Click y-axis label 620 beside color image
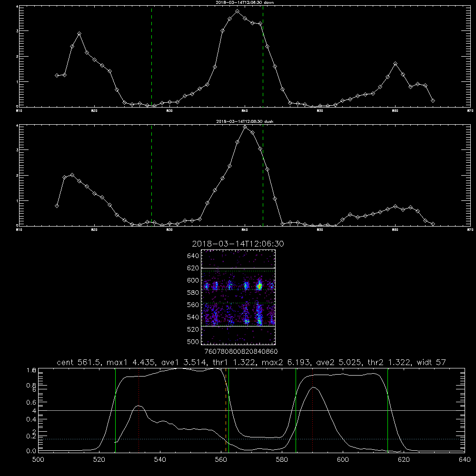476x476 pixels. pyautogui.click(x=193, y=268)
